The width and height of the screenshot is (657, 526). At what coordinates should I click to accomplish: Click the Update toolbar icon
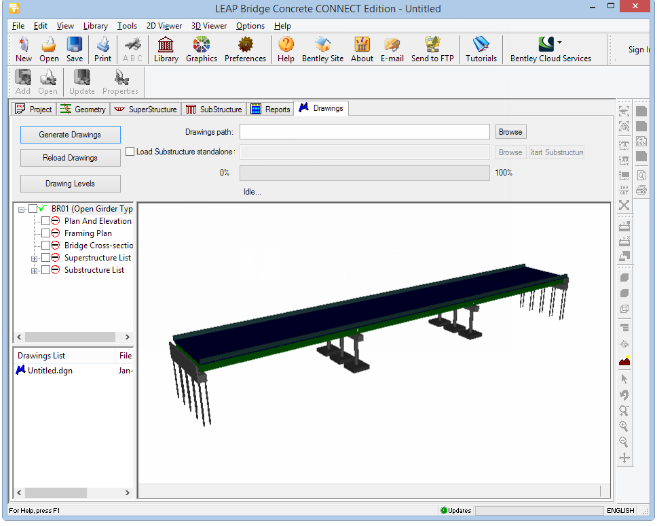(82, 82)
